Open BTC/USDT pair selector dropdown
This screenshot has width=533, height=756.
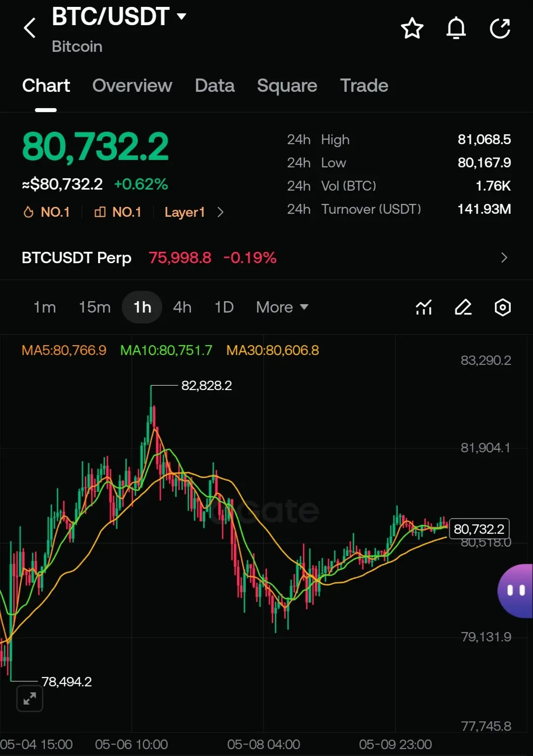[x=119, y=16]
